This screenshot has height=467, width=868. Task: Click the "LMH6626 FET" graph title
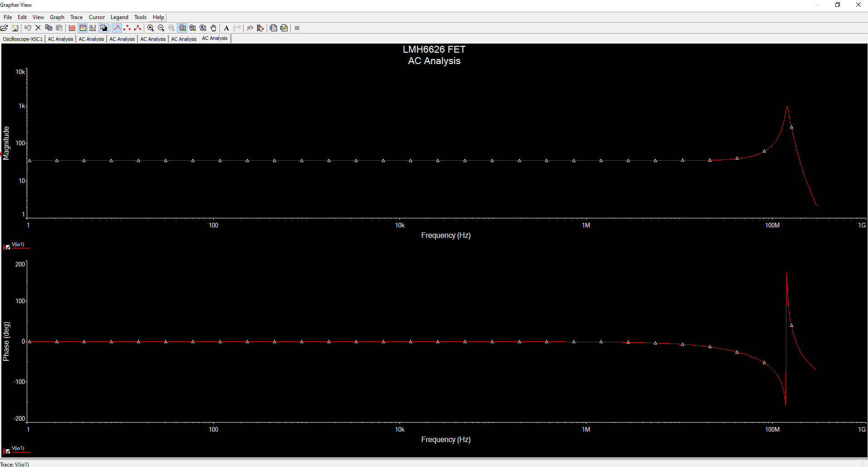pos(434,49)
